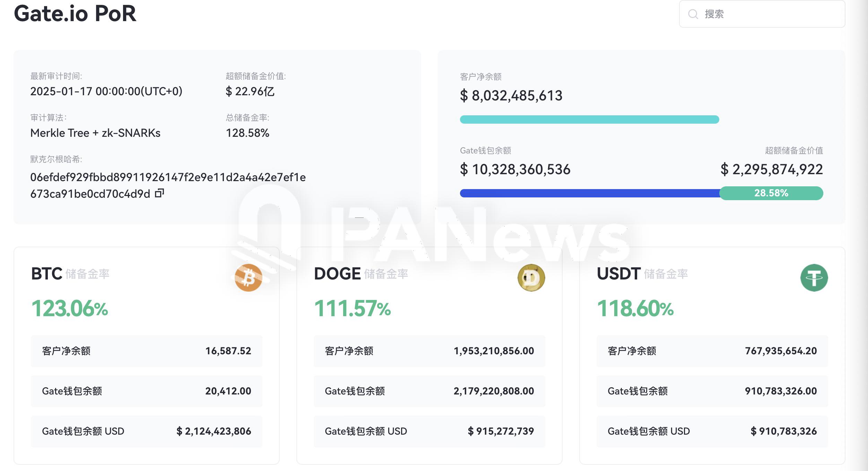868x471 pixels.
Task: Click the BTC 123.06% reserve ratio
Action: click(70, 309)
